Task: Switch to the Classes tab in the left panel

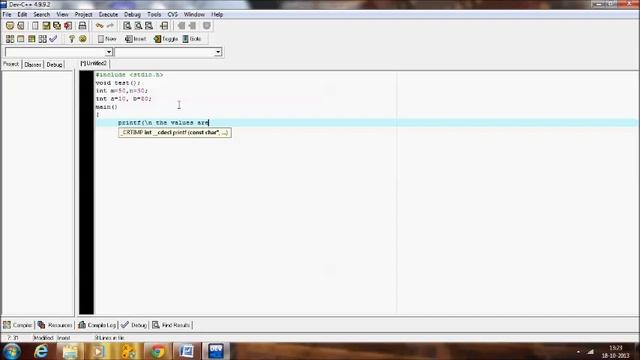Action: (x=33, y=64)
